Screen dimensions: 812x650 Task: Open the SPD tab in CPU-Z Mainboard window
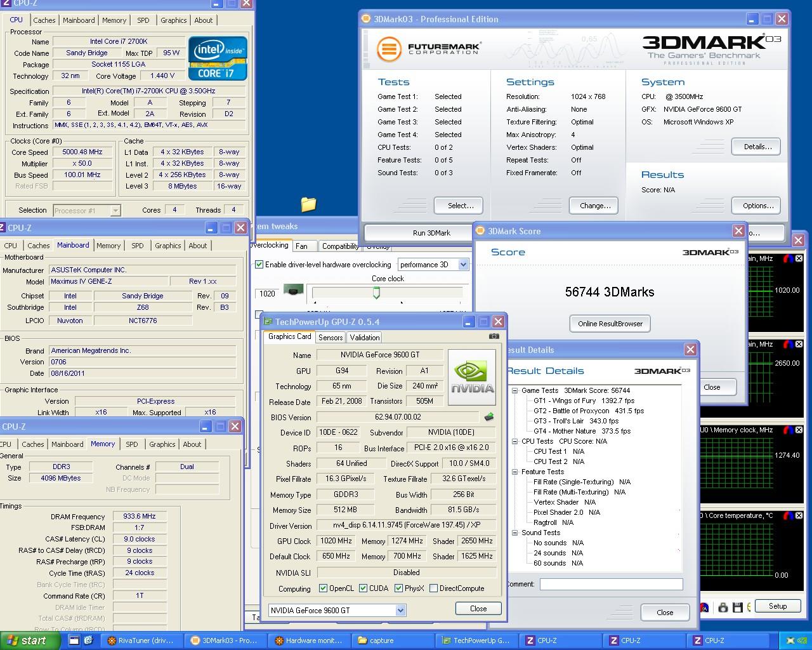(138, 246)
